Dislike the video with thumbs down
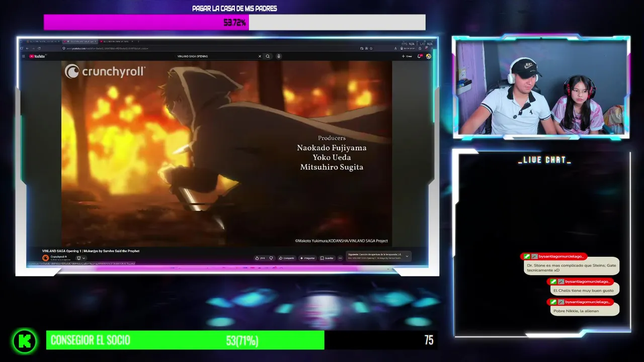The width and height of the screenshot is (644, 362). [x=271, y=258]
